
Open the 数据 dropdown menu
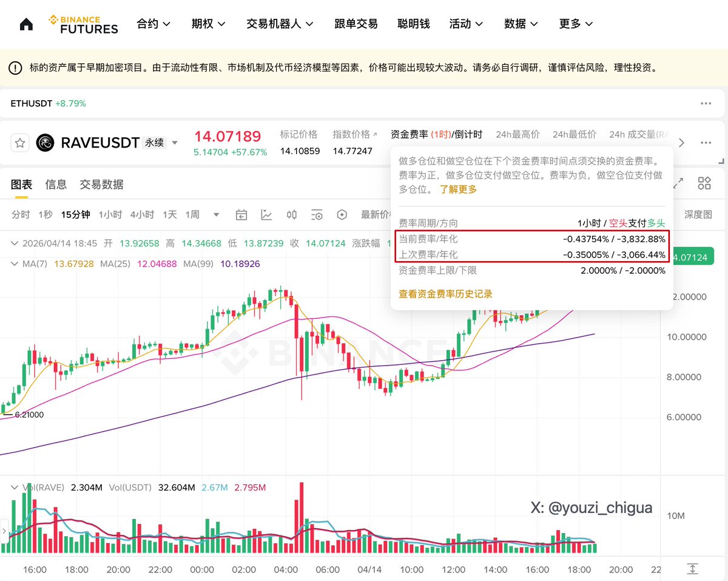point(521,24)
